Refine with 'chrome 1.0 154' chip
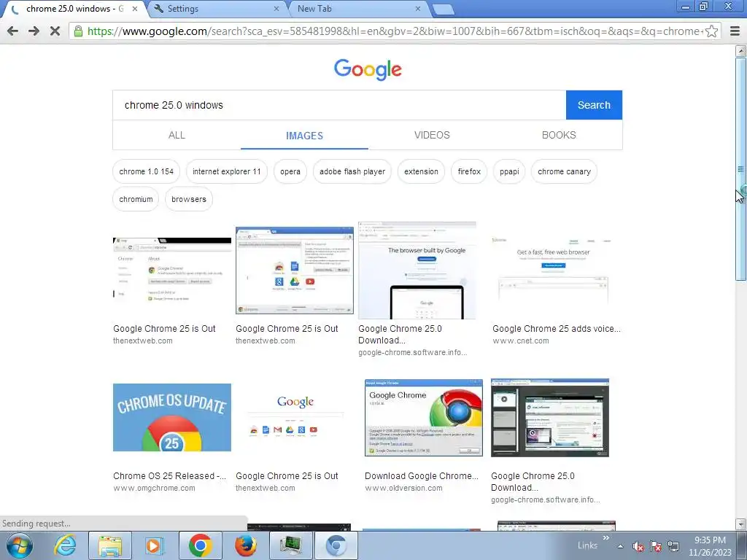 point(146,171)
